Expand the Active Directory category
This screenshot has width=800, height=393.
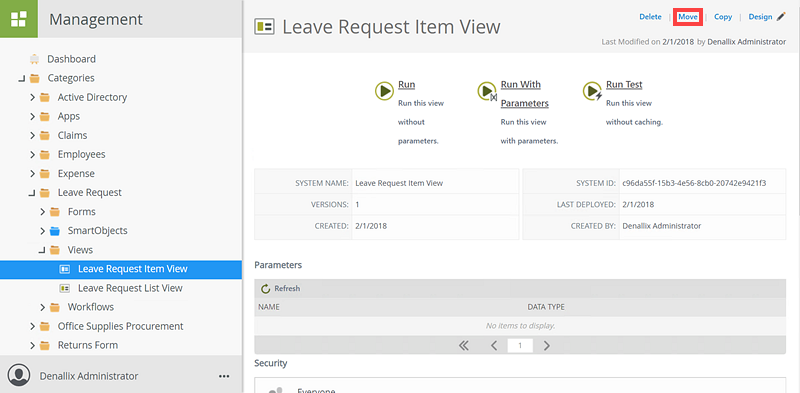coord(32,97)
